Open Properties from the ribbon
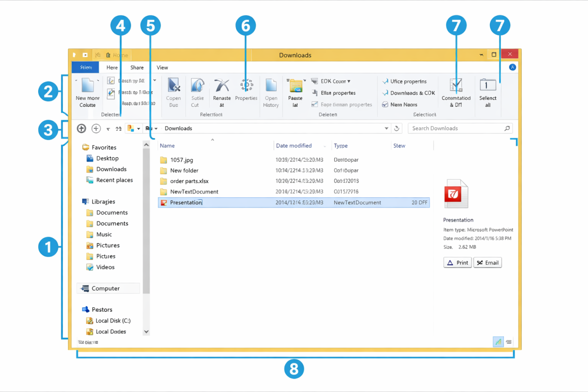 click(246, 93)
